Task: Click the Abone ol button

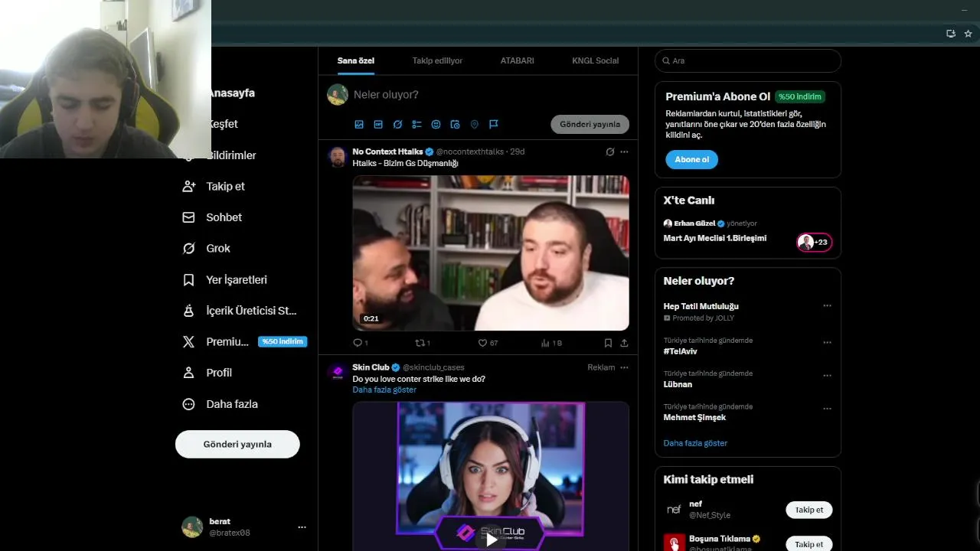Action: 691,159
